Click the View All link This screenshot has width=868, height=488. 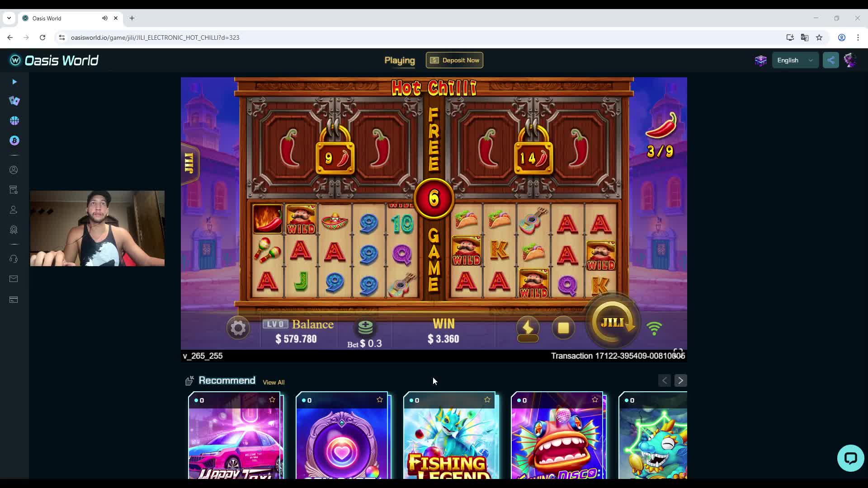click(x=274, y=382)
